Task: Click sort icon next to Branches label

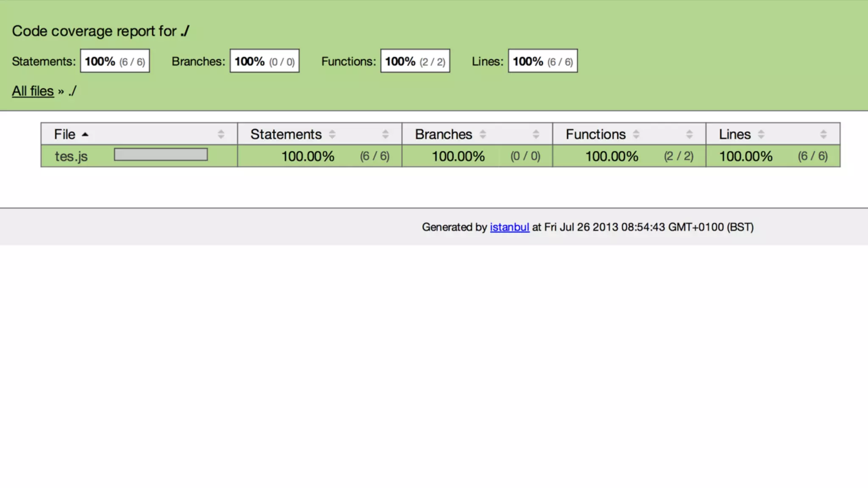Action: click(x=483, y=135)
